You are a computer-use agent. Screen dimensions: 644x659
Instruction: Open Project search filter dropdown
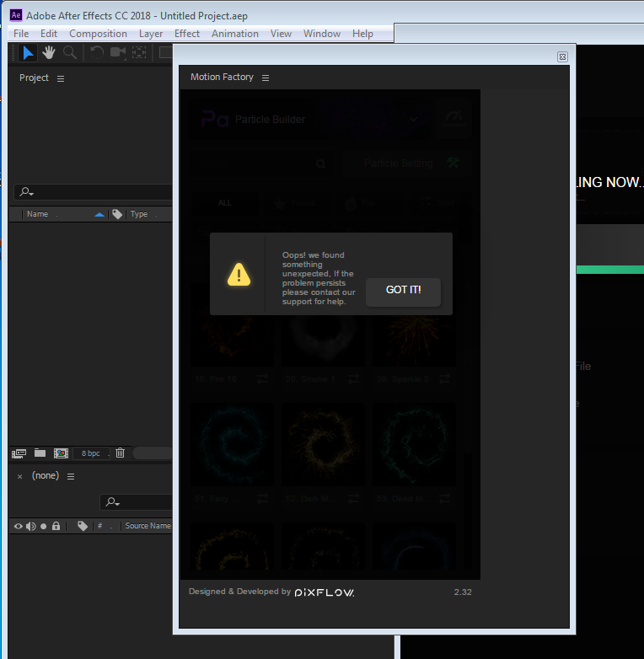click(27, 192)
